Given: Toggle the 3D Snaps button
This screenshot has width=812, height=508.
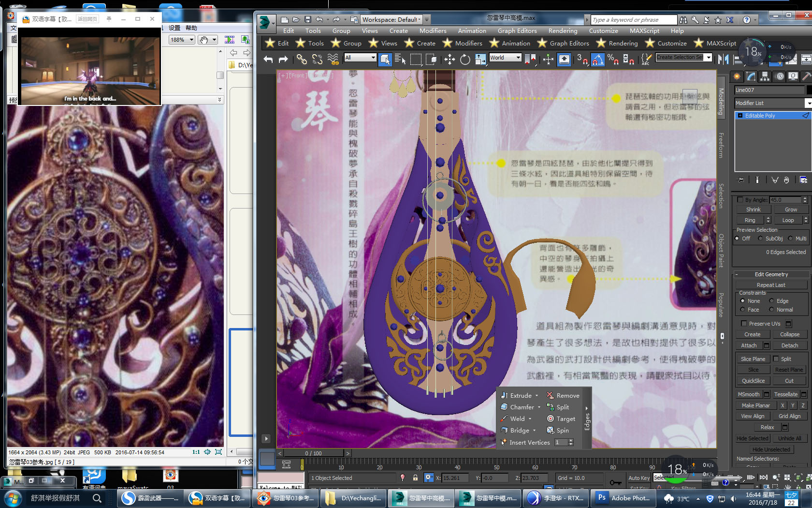Looking at the screenshot, I should pyautogui.click(x=582, y=59).
